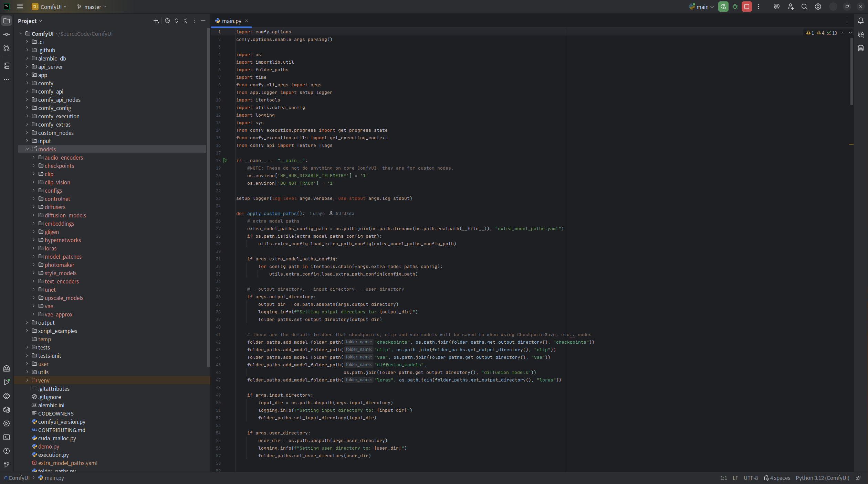Expand the loras folder
Image resolution: width=868 pixels, height=484 pixels.
pyautogui.click(x=34, y=248)
